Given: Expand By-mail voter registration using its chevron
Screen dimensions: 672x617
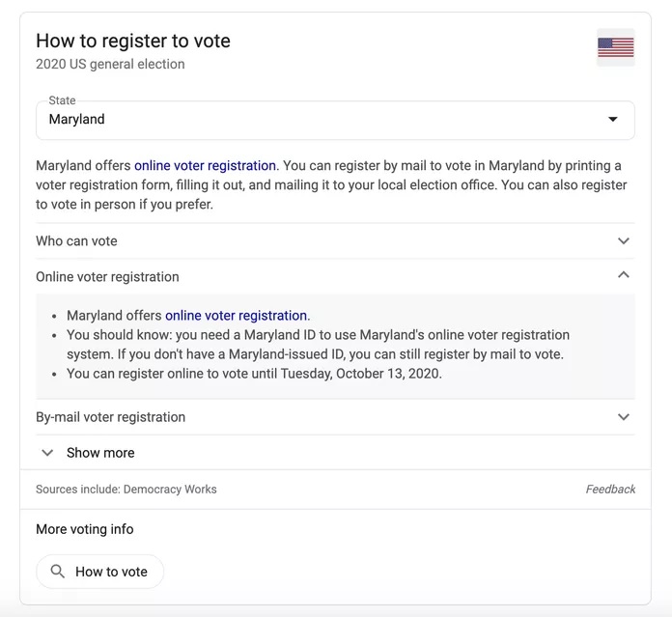Looking at the screenshot, I should pos(623,417).
